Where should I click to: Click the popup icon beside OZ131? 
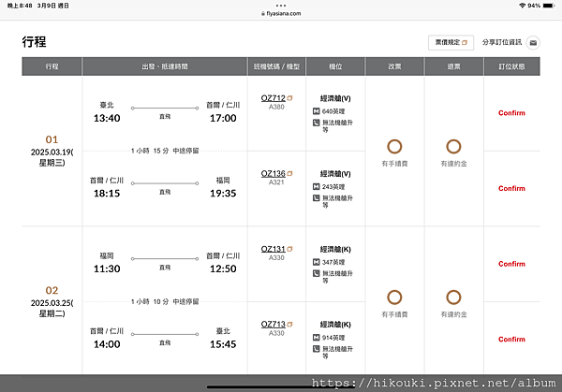(x=289, y=249)
